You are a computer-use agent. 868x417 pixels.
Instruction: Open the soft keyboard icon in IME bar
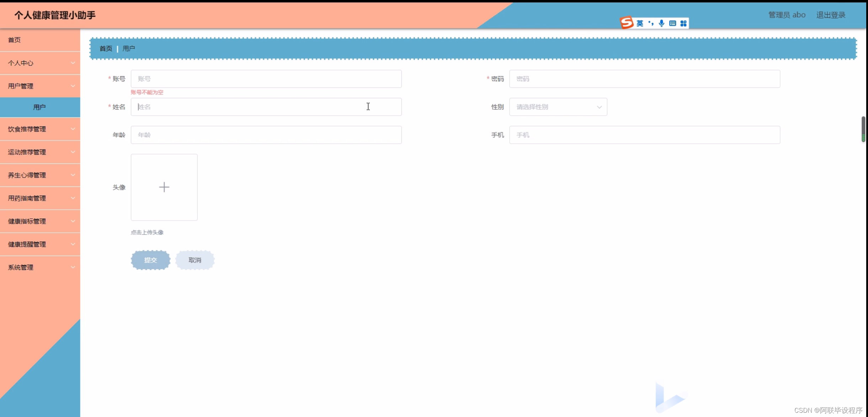[672, 23]
